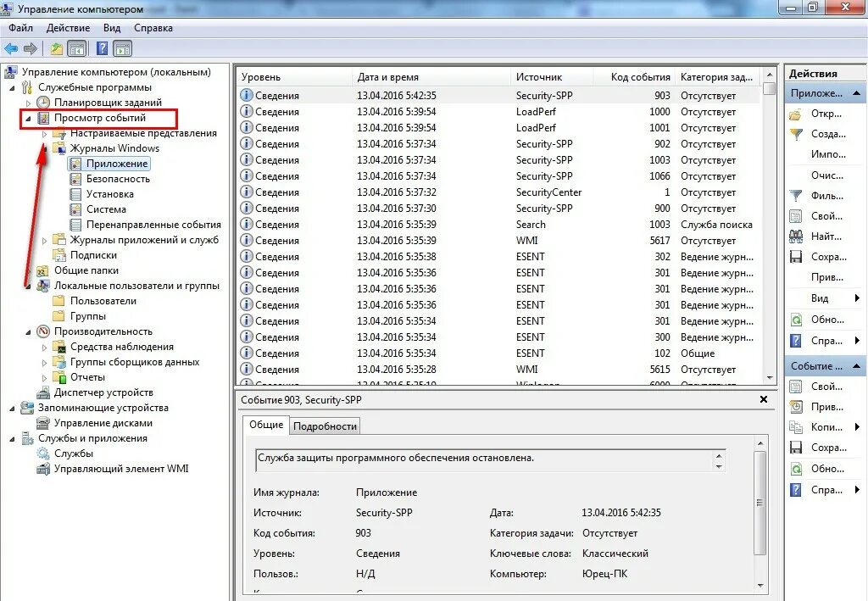Image resolution: width=868 pixels, height=601 pixels.
Task: Click the floppy icon in the Приложе... actions section
Action: click(x=795, y=257)
